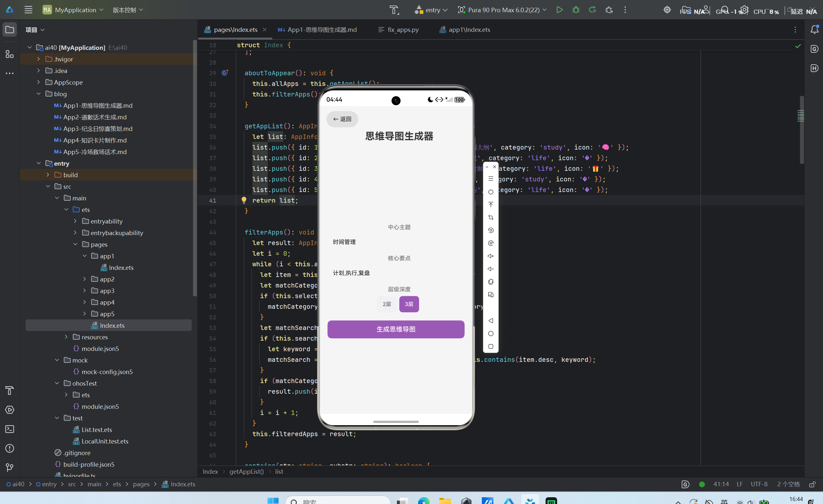The image size is (823, 504).
Task: Open the Git version control tool window
Action: pyautogui.click(x=10, y=468)
